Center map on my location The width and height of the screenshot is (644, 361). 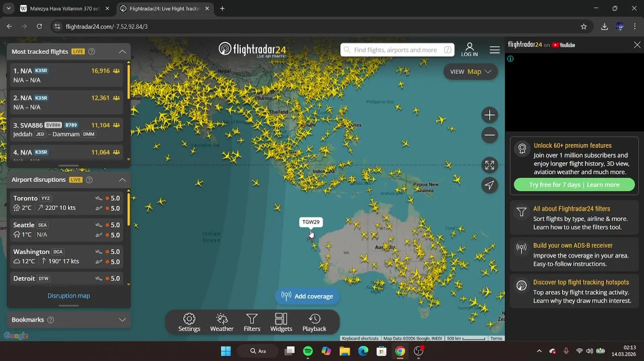[x=489, y=185]
